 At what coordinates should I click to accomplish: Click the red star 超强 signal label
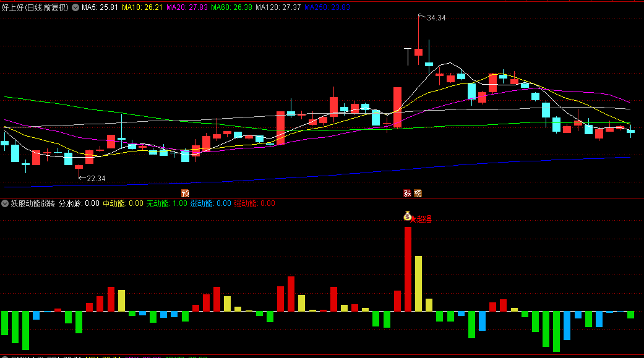(x=421, y=219)
